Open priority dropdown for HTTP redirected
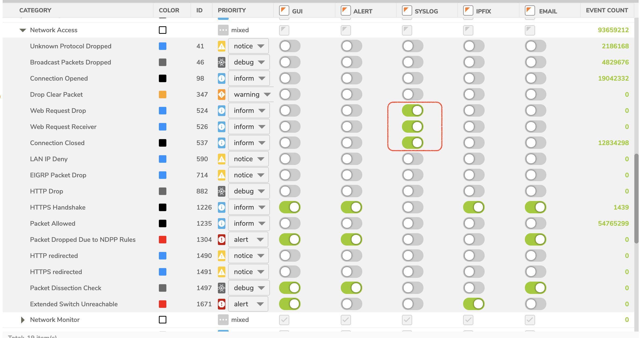This screenshot has width=644, height=338. pyautogui.click(x=248, y=256)
